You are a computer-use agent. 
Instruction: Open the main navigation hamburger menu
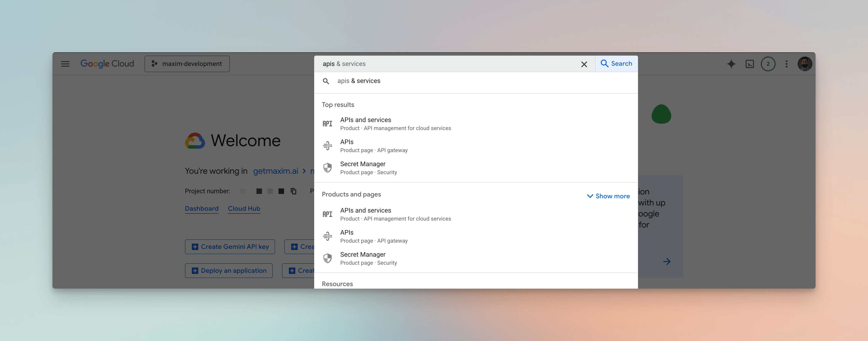65,64
